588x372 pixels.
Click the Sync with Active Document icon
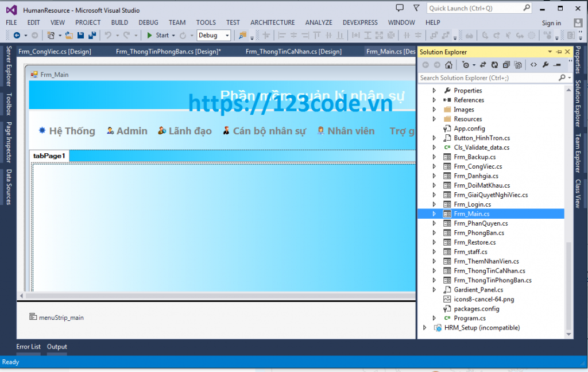[483, 64]
